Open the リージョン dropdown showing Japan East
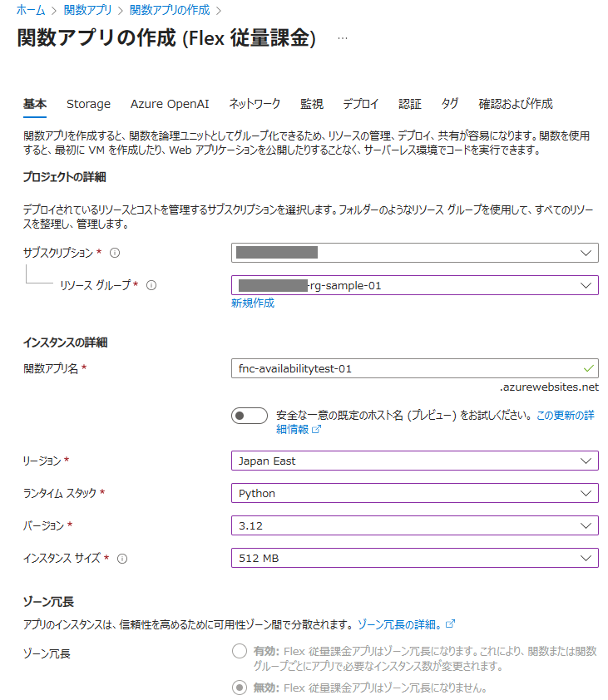 414,461
